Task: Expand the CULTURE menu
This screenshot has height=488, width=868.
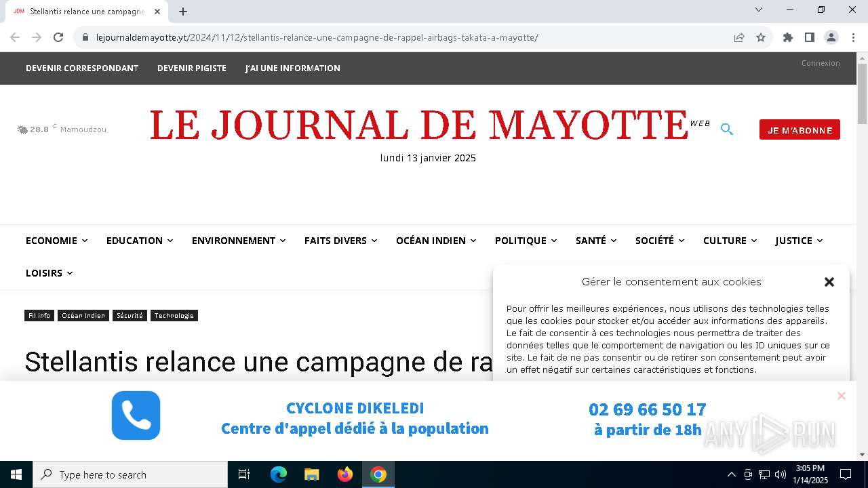Action: coord(730,241)
